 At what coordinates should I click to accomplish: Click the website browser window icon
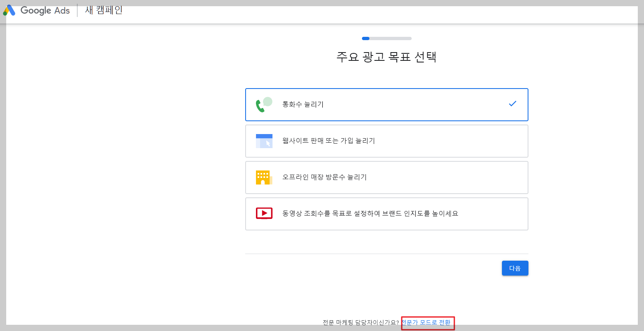[x=264, y=141]
